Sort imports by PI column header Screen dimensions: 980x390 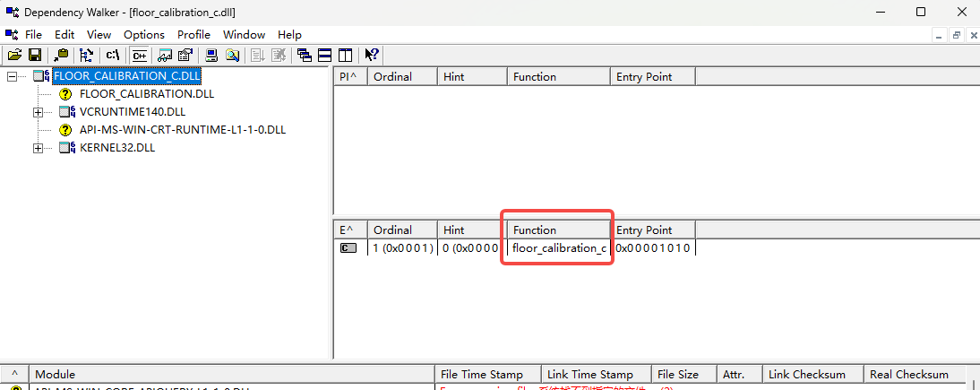pos(350,77)
